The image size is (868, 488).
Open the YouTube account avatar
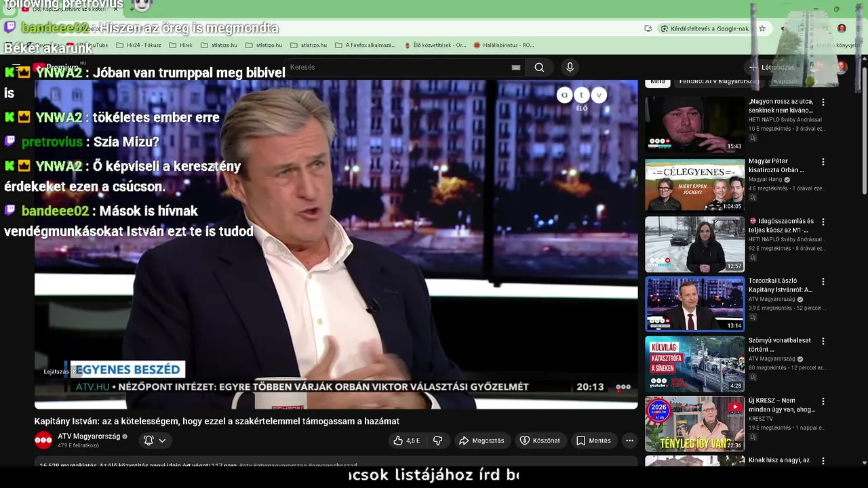(842, 67)
